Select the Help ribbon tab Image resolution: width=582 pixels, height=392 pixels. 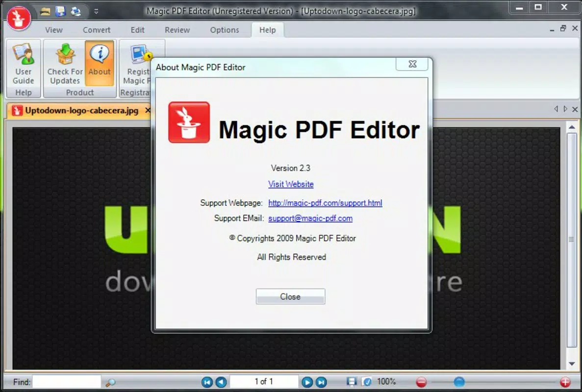click(x=267, y=30)
